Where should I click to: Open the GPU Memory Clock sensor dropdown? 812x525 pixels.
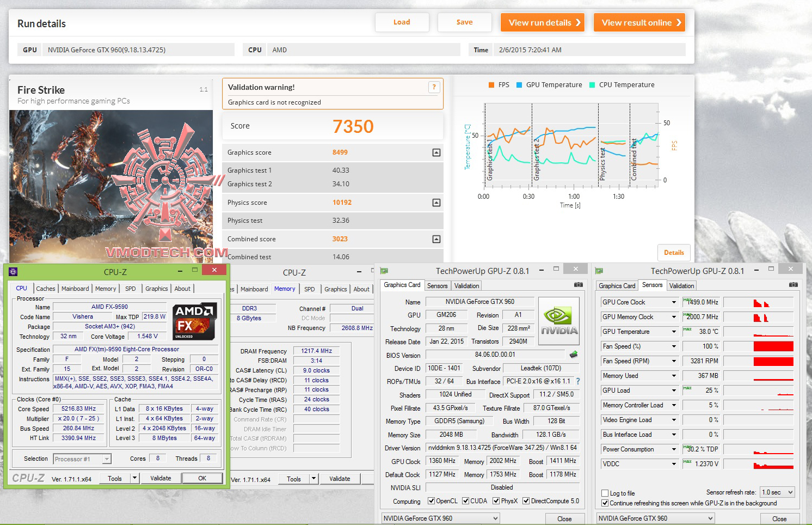coord(674,317)
